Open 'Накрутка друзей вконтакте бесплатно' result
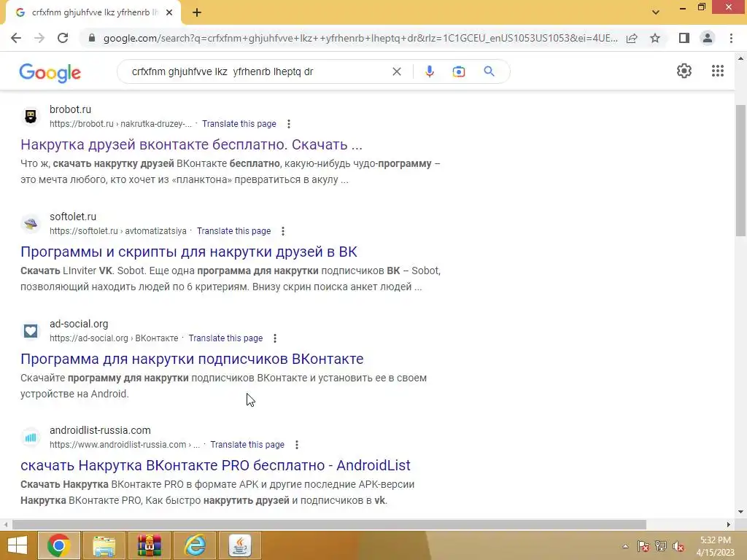Viewport: 747px width, 560px height. pos(192,144)
